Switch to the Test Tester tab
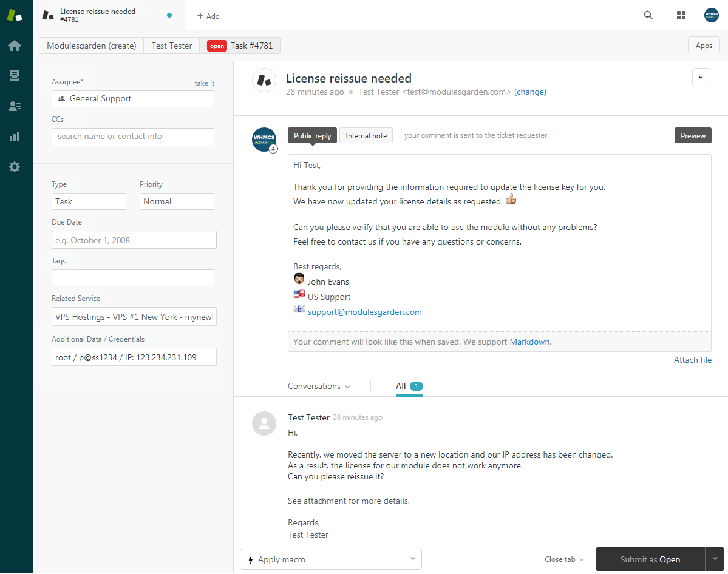The height and width of the screenshot is (574, 728). 171,45
